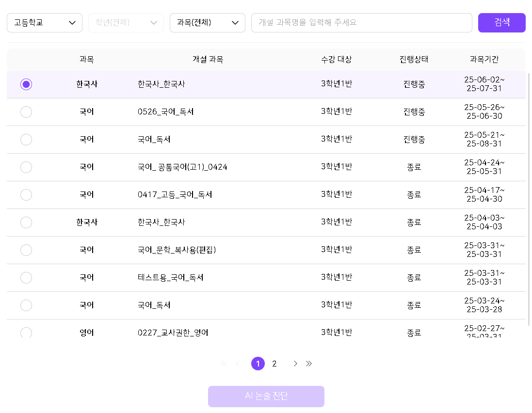Click the 과목기간 column header
The height and width of the screenshot is (413, 532).
[484, 60]
